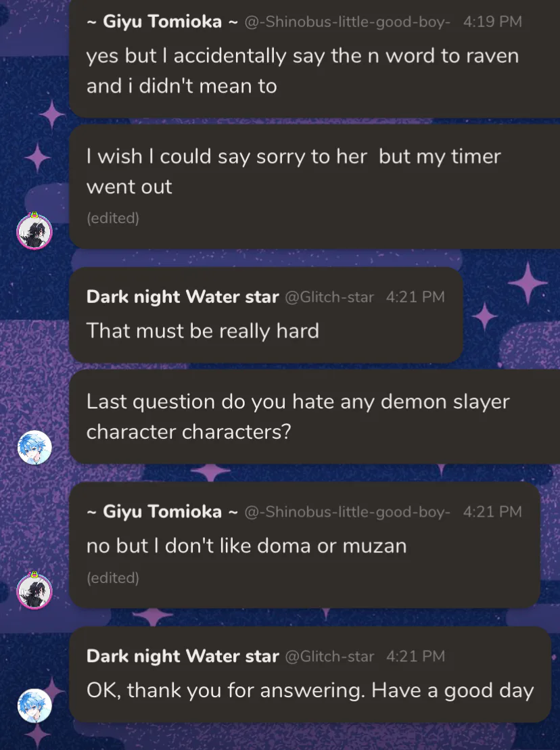Click Giyu Tomioka's avatar beside the doma or muzan message
This screenshot has width=560, height=750.
(34, 590)
